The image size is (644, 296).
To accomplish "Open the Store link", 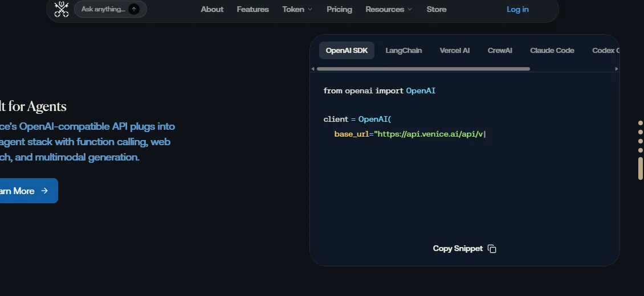I will (x=436, y=9).
